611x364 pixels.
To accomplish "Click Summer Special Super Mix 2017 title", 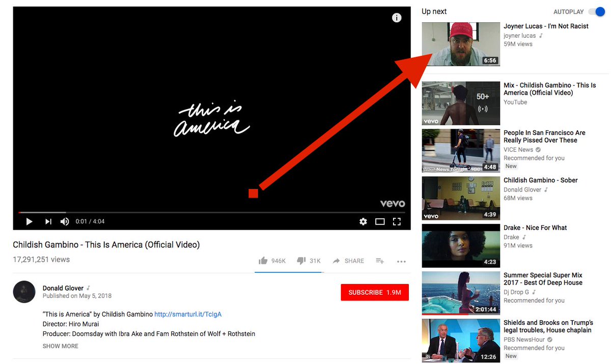I will click(x=543, y=279).
